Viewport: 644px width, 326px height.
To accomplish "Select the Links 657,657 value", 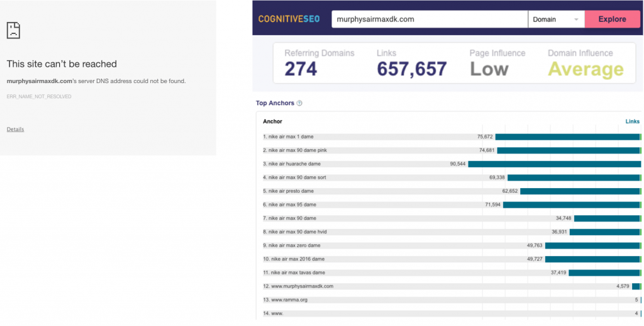I will tap(411, 69).
